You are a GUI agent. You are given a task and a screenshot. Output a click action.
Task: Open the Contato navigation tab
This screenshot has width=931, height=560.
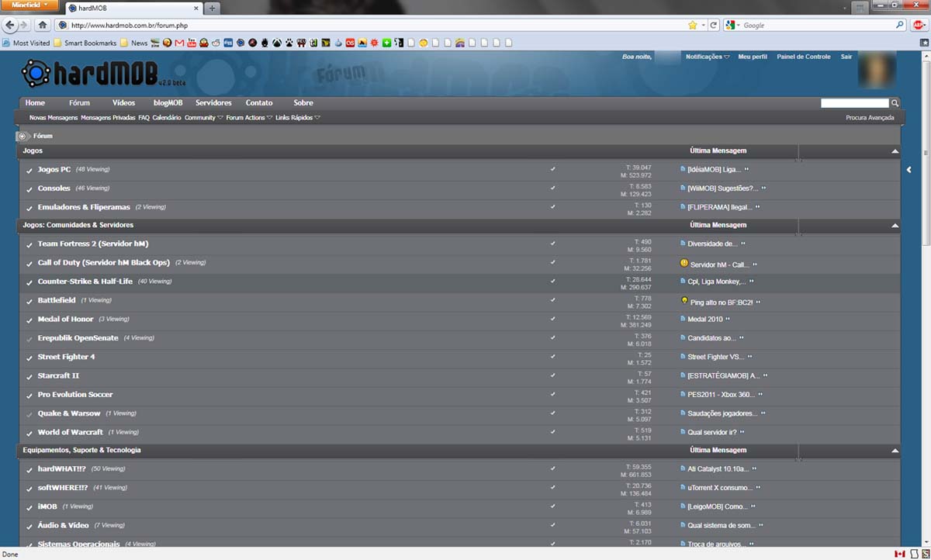coord(259,102)
